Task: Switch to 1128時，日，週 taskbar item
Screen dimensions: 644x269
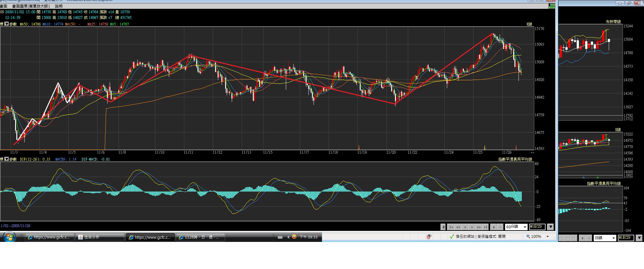Action: (201, 237)
